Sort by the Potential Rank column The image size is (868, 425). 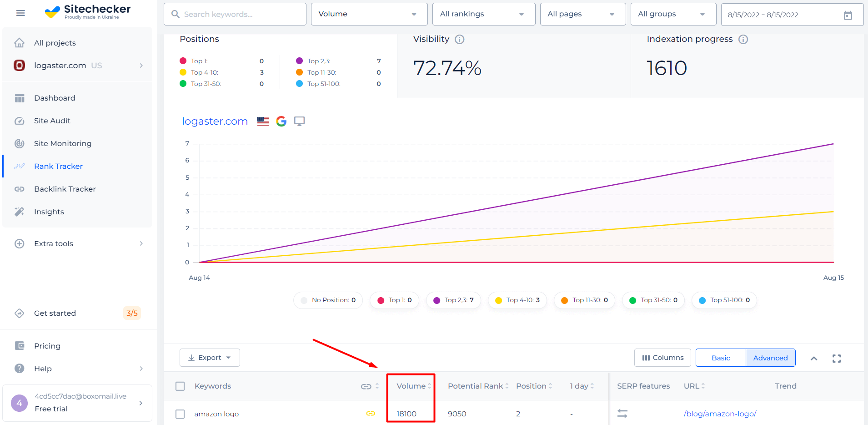coord(478,386)
